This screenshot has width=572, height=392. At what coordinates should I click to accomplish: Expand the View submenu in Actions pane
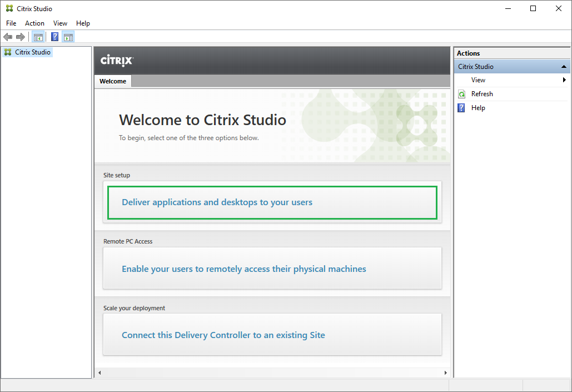478,80
